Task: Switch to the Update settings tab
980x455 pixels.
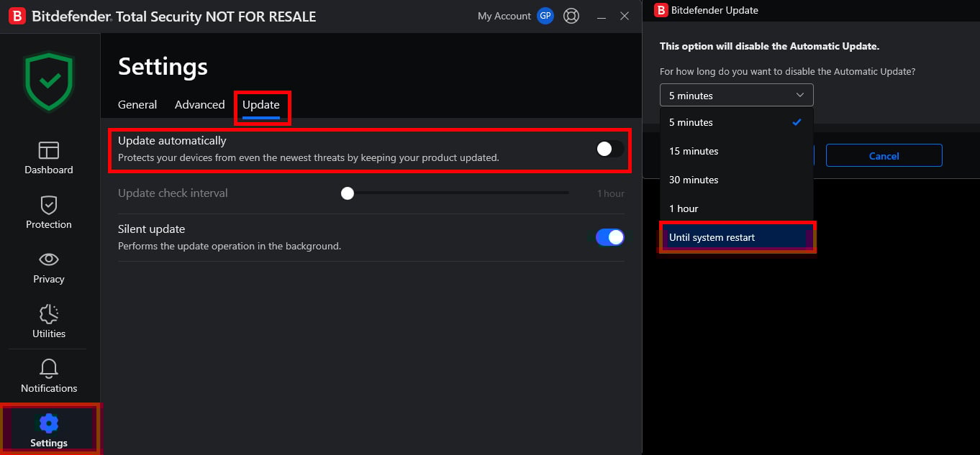Action: click(261, 105)
